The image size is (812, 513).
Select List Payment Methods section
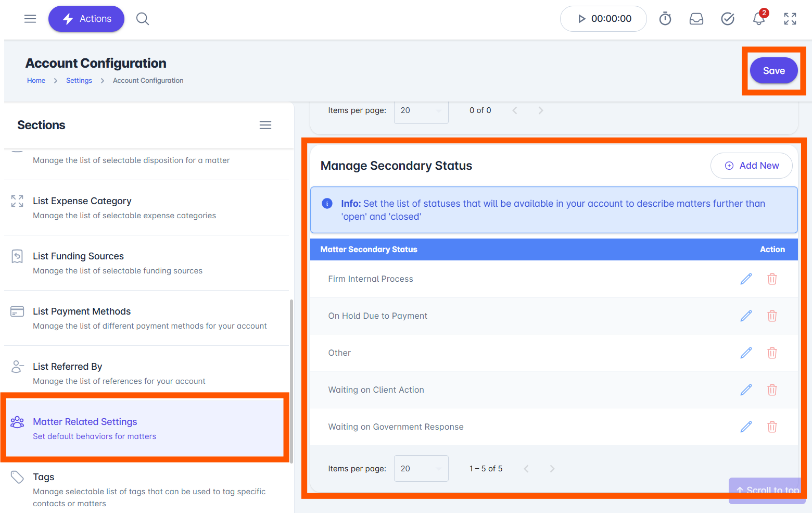[x=146, y=318]
